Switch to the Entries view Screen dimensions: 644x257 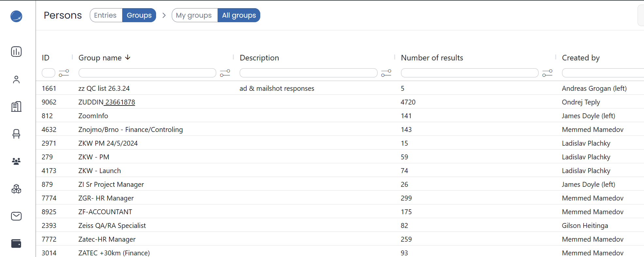(105, 15)
